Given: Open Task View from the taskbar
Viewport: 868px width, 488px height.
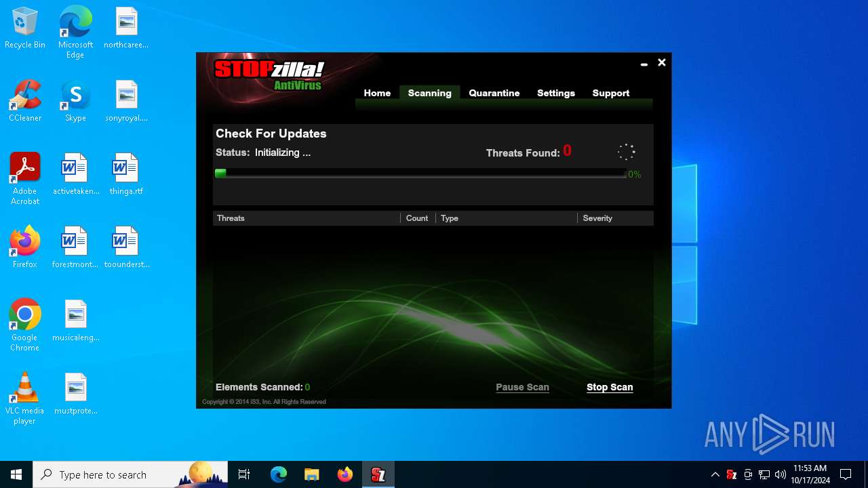Looking at the screenshot, I should click(x=244, y=474).
